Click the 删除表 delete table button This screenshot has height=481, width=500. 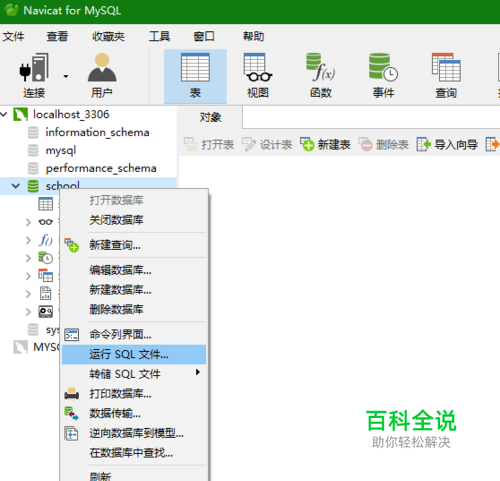point(384,145)
